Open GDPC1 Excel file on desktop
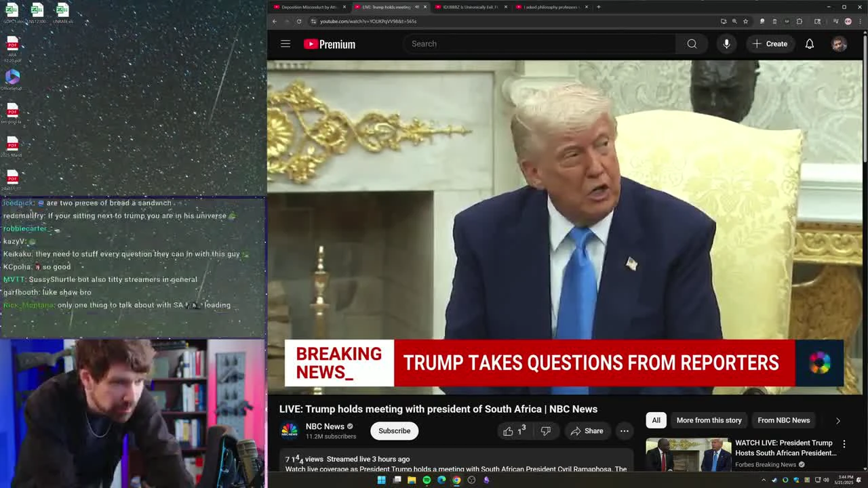 12,12
